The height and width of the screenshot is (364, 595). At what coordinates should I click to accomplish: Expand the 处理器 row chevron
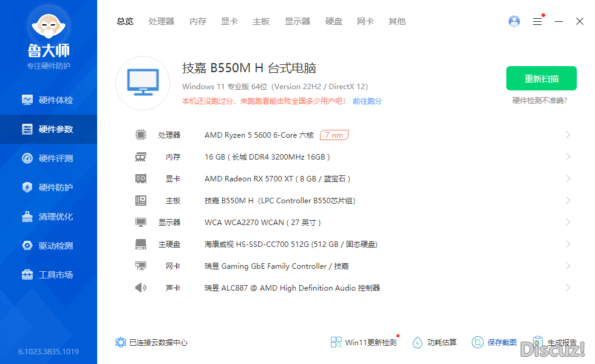tap(568, 135)
